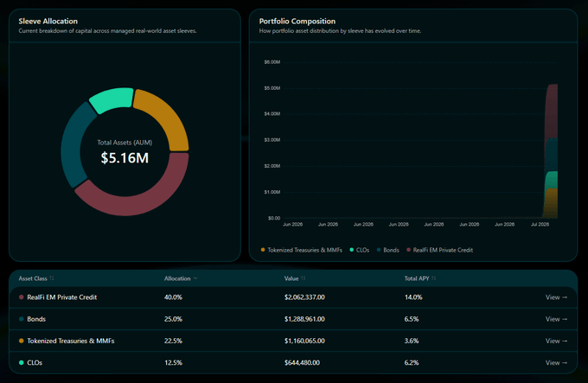
Task: Click orange stacked area in composition chart
Action: tap(552, 203)
